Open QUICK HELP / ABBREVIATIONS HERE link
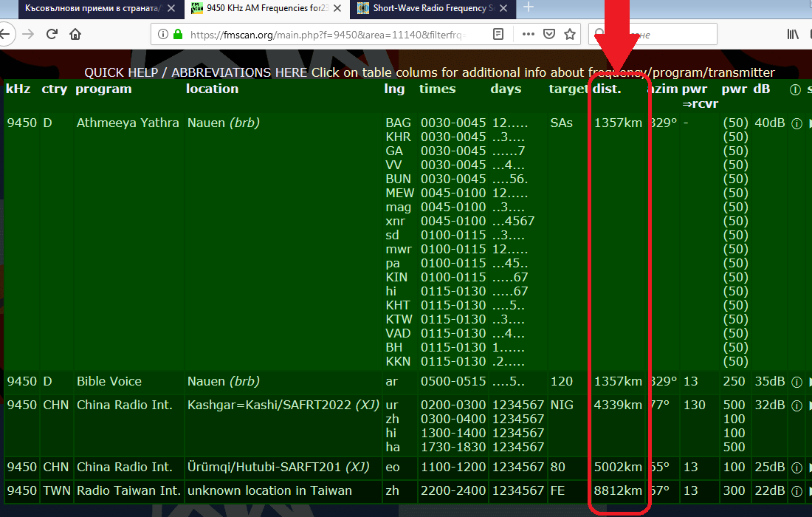Image resolution: width=812 pixels, height=517 pixels. [x=196, y=72]
